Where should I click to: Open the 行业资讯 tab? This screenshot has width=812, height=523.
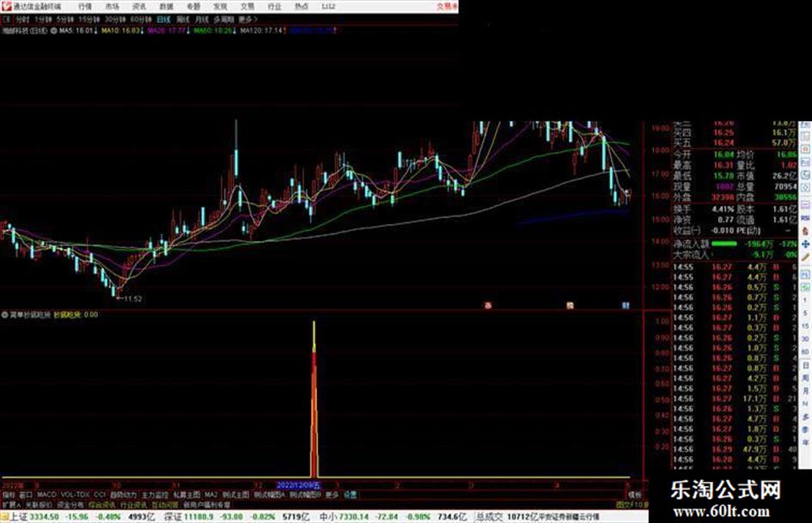[133, 504]
